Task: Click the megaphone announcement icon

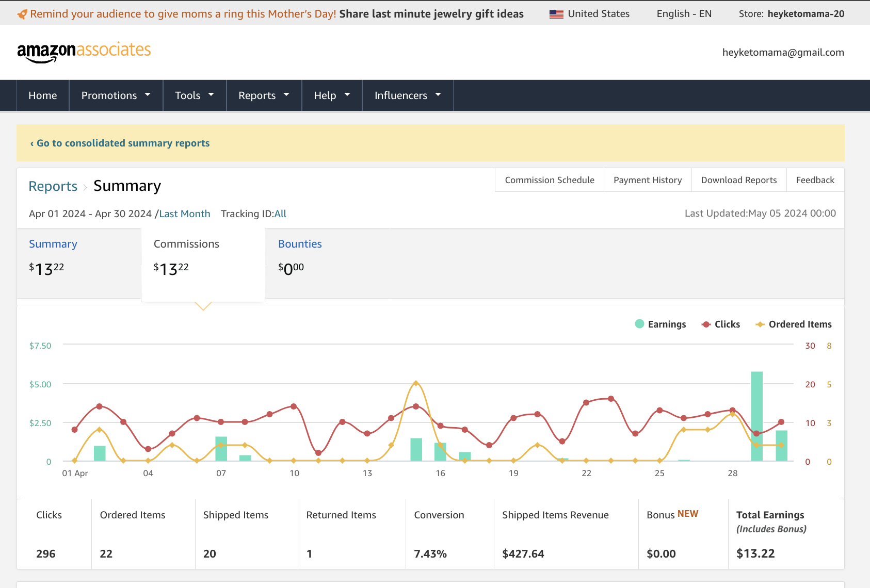Action: pos(22,14)
